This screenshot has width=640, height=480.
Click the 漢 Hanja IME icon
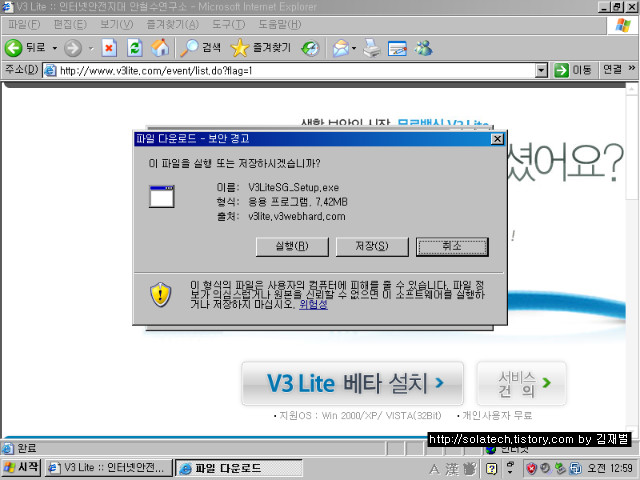[x=452, y=469]
